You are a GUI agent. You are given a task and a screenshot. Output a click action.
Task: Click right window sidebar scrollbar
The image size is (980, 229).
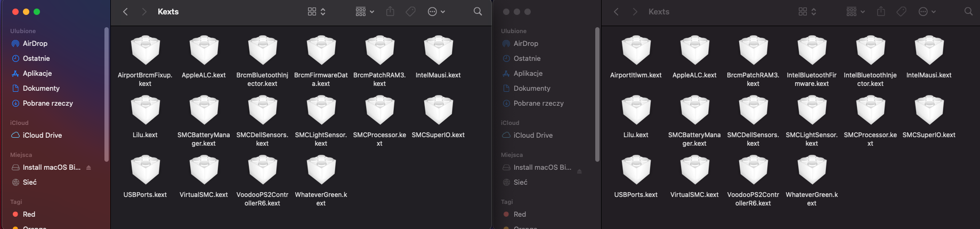tap(597, 94)
